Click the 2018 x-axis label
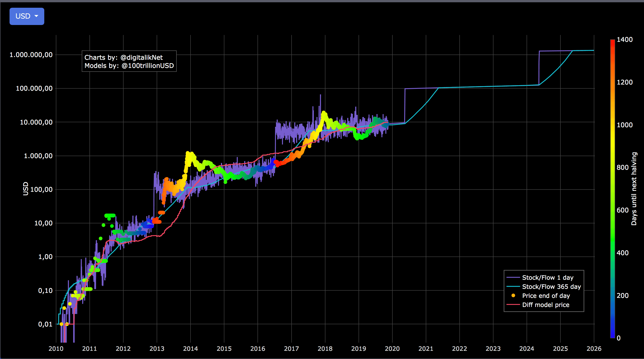The height and width of the screenshot is (359, 644). coord(325,349)
